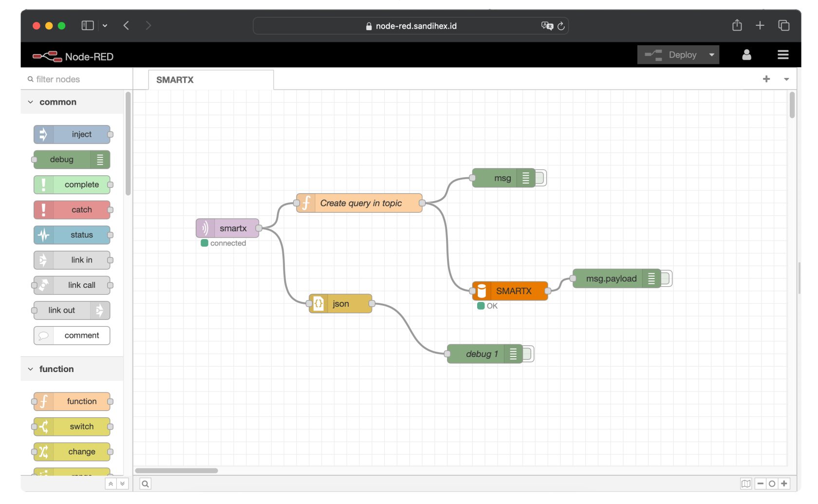Select the smartx MQTT input node
Viewport: 818px width, 504px height.
tap(227, 228)
